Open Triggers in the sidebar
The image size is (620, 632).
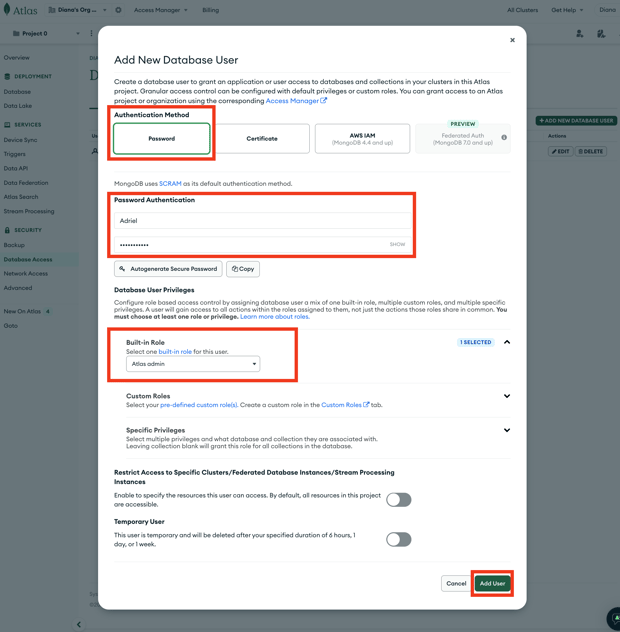(15, 154)
